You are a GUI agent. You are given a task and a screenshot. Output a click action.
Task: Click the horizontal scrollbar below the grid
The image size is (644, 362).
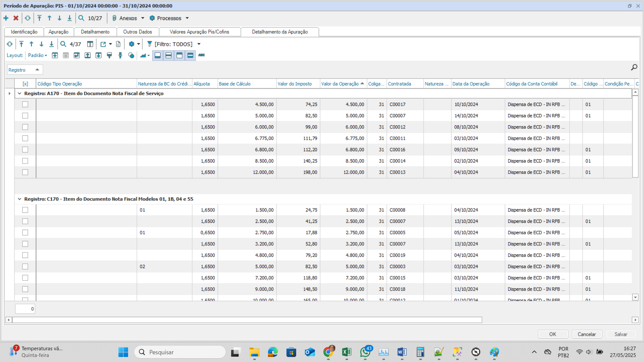247,320
